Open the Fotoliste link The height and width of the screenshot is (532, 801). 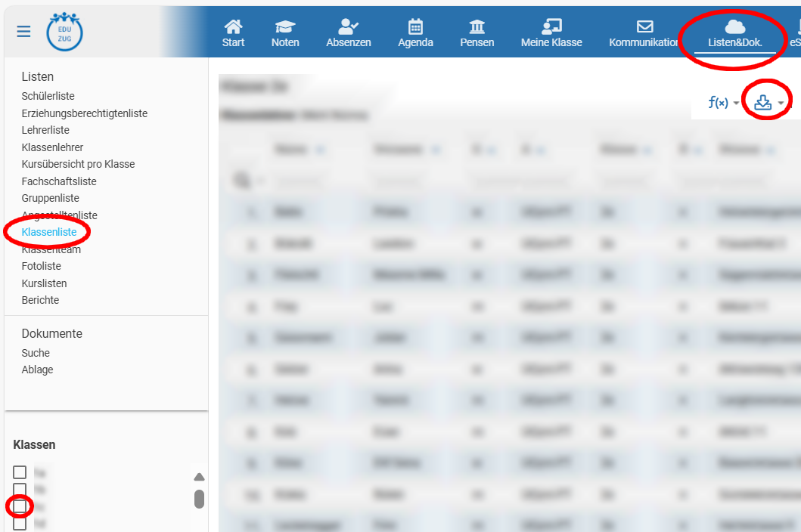[42, 266]
